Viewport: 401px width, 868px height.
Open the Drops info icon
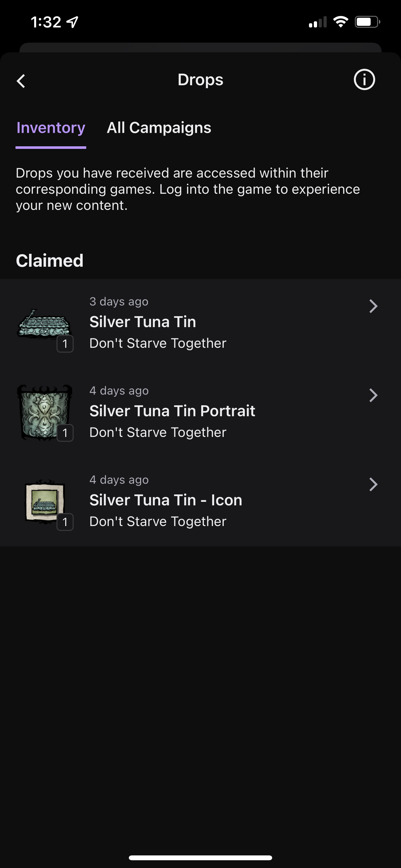(364, 80)
